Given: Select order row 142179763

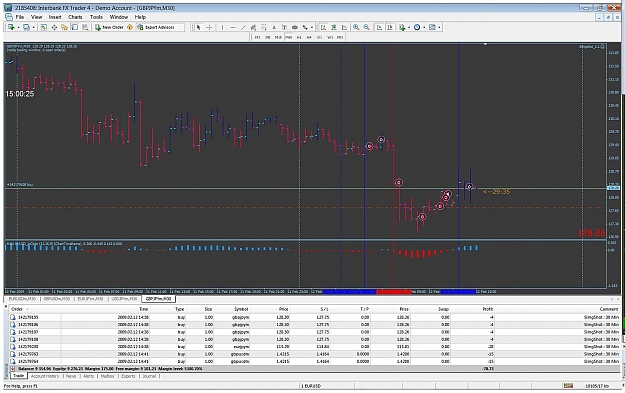Looking at the screenshot, I should [x=315, y=354].
